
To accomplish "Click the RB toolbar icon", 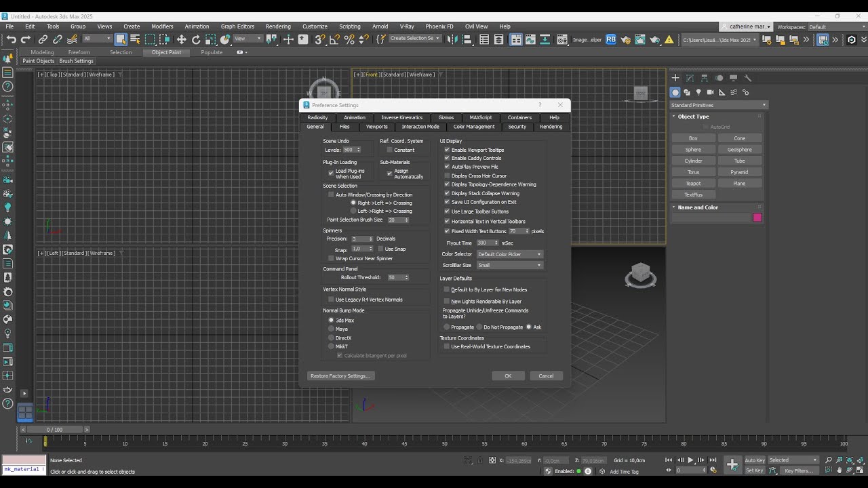I will point(611,39).
